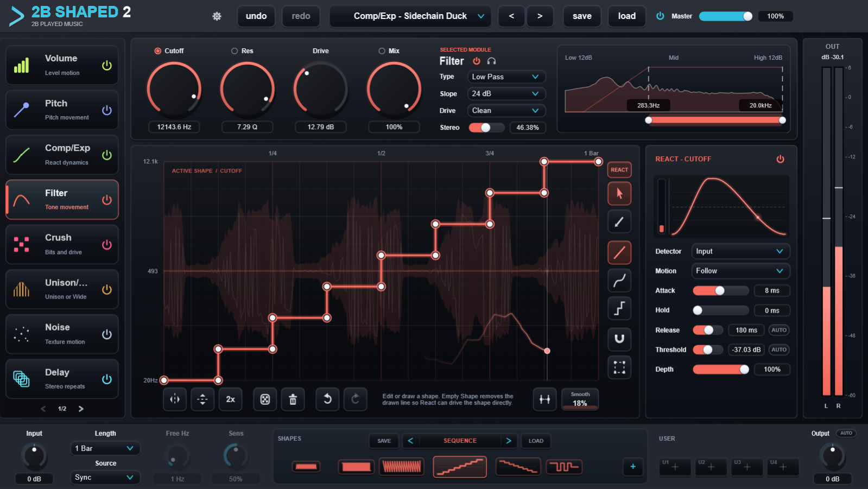
Task: Adjust the Depth slider
Action: point(721,370)
